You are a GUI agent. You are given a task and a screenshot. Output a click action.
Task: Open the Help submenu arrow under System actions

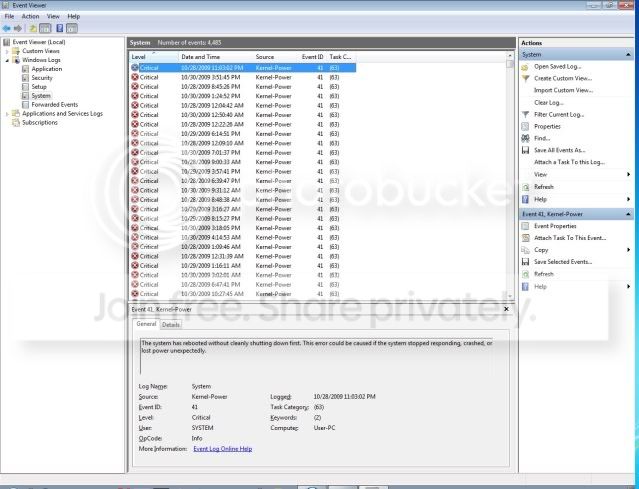pos(629,199)
